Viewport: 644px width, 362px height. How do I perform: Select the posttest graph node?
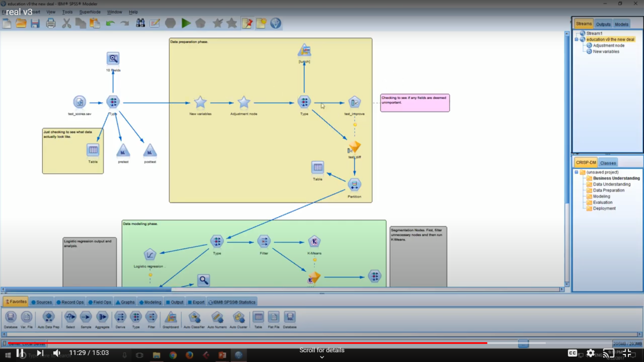(150, 150)
